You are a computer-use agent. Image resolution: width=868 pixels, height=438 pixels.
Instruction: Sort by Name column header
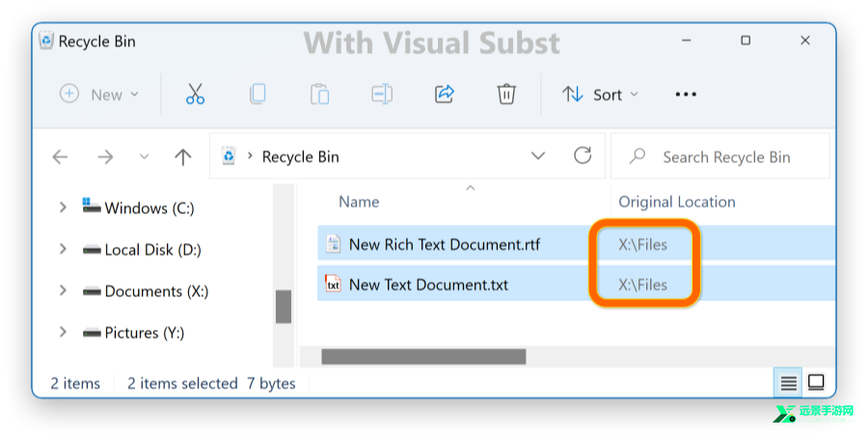pyautogui.click(x=359, y=202)
